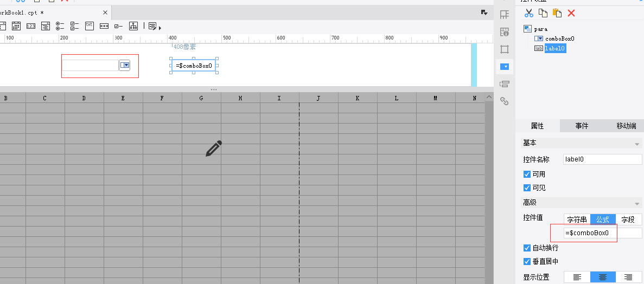
Task: Insert a checkbox group widget from toolbar
Action: click(75, 26)
